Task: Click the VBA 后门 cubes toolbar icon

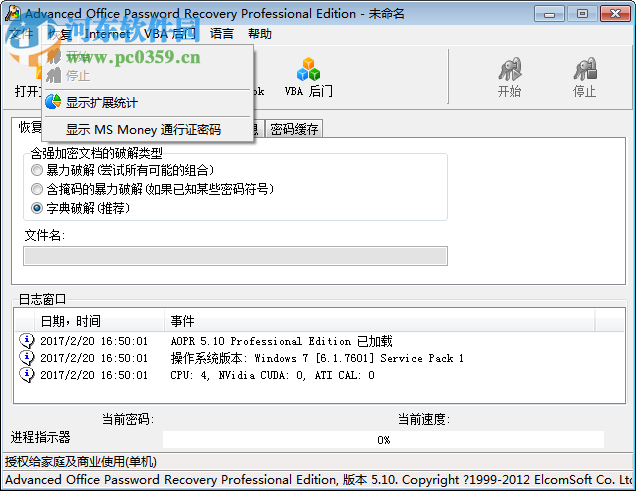Action: pos(308,70)
